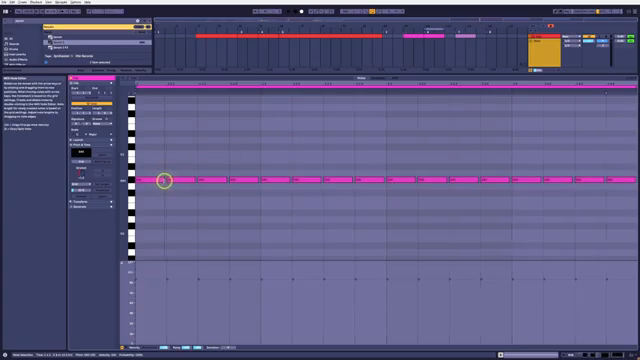Open the Options menu
Viewport: 640px width, 360px height.
click(76, 2)
